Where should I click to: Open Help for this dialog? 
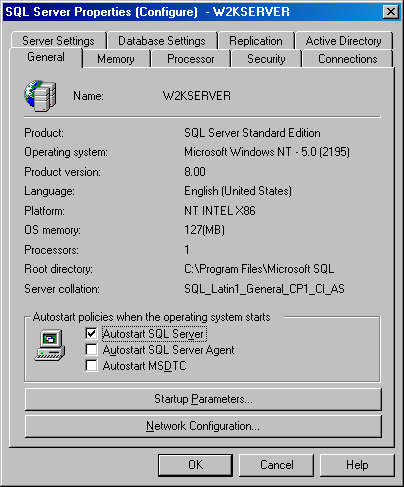click(x=357, y=465)
